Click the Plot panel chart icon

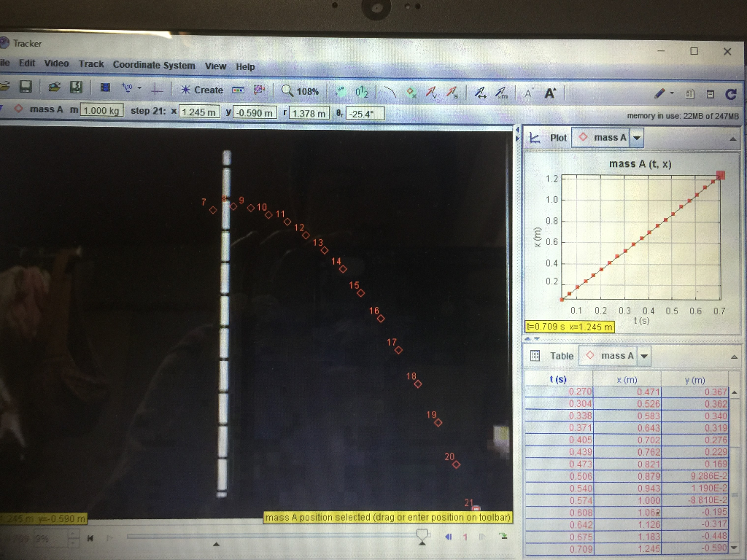point(535,137)
